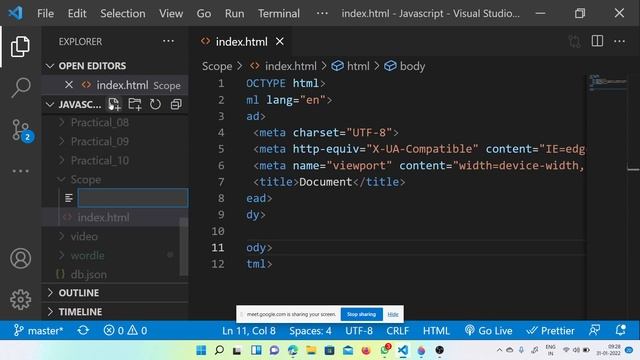
Task: Open editor More Actions ellipsis
Action: coord(620,41)
